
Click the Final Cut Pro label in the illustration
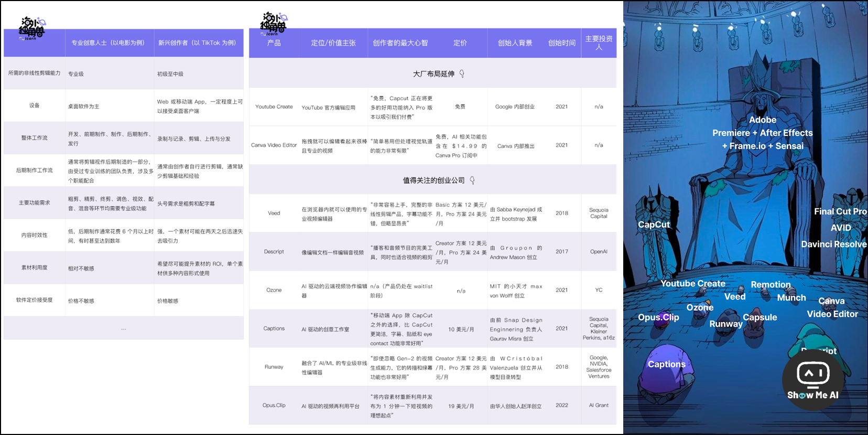[x=840, y=211]
